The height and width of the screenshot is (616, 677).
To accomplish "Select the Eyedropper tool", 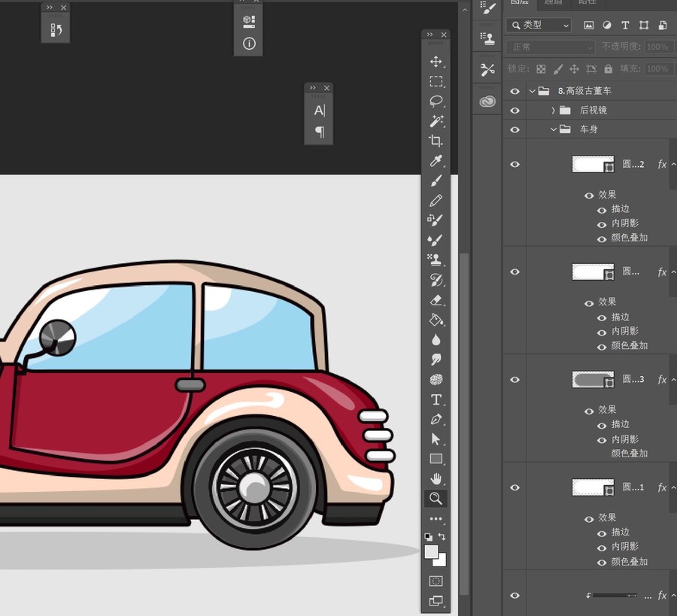I will click(x=436, y=161).
